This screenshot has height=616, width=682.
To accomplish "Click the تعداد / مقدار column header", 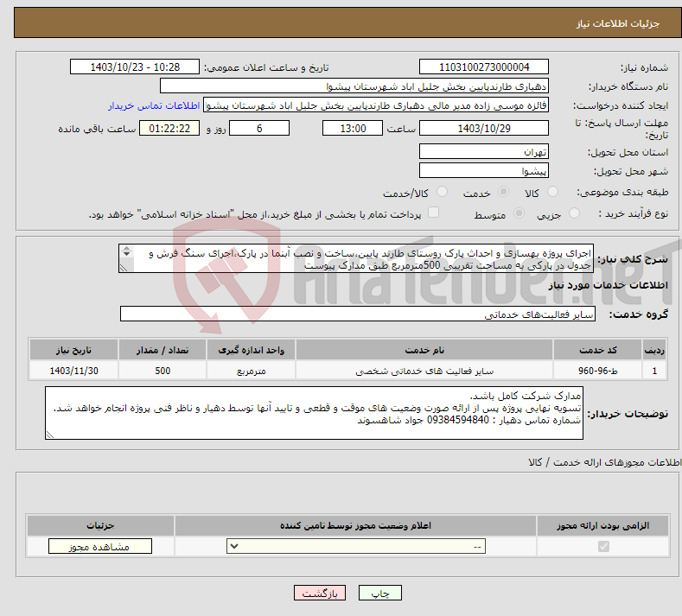I will click(163, 350).
